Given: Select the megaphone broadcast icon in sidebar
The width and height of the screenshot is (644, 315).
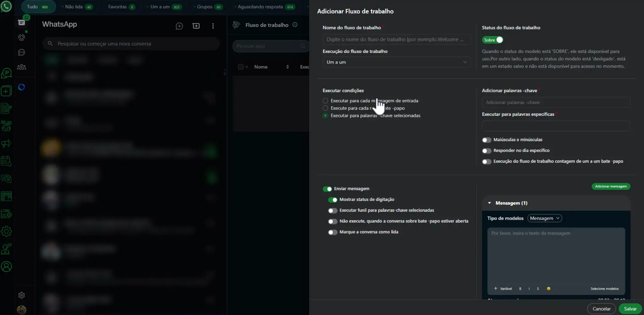Looking at the screenshot, I should point(7,144).
